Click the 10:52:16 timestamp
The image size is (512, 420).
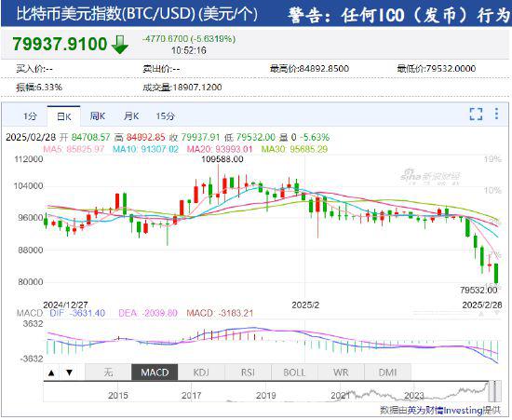tap(189, 50)
